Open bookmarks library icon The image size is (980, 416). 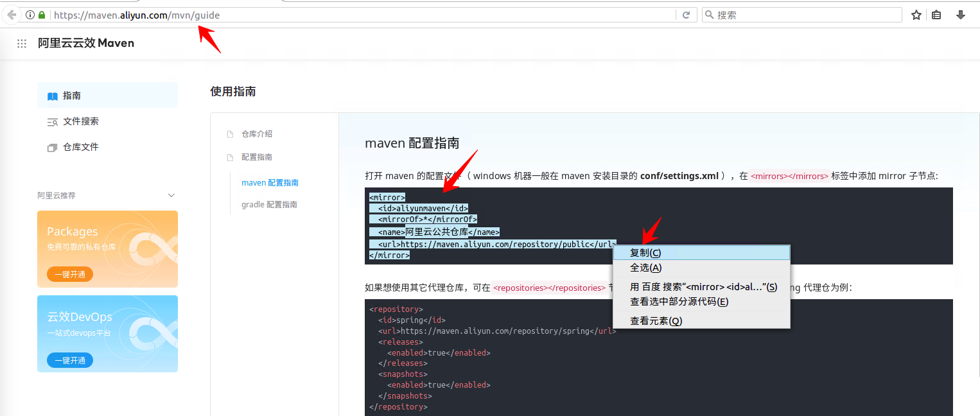[x=936, y=15]
